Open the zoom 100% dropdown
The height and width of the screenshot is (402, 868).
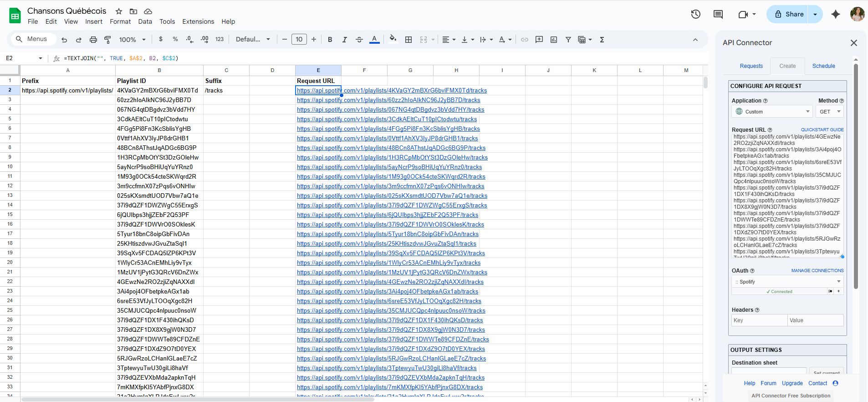[x=132, y=40]
